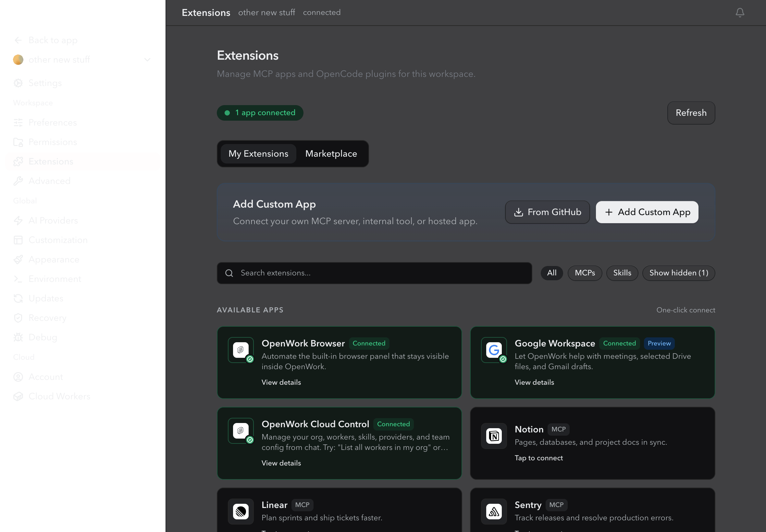Switch to Marketplace tab
The height and width of the screenshot is (532, 766).
(331, 154)
